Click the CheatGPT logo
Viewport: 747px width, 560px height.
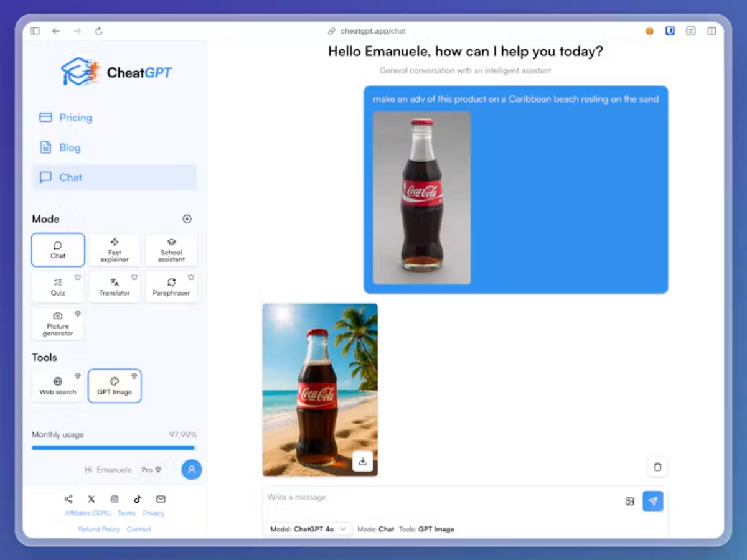pos(116,72)
